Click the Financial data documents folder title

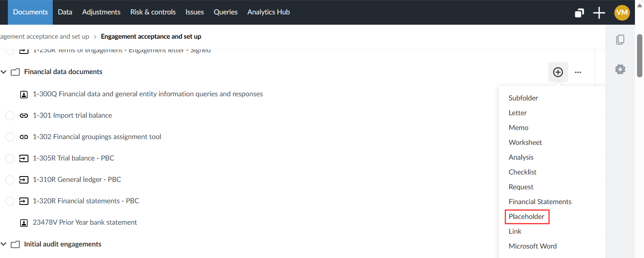[x=63, y=72]
